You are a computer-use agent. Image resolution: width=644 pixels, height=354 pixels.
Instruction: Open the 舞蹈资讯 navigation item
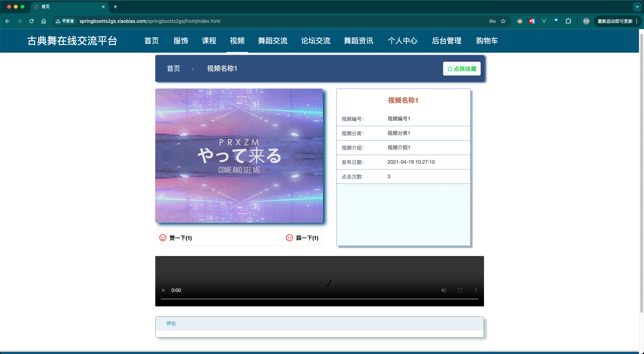pos(359,41)
